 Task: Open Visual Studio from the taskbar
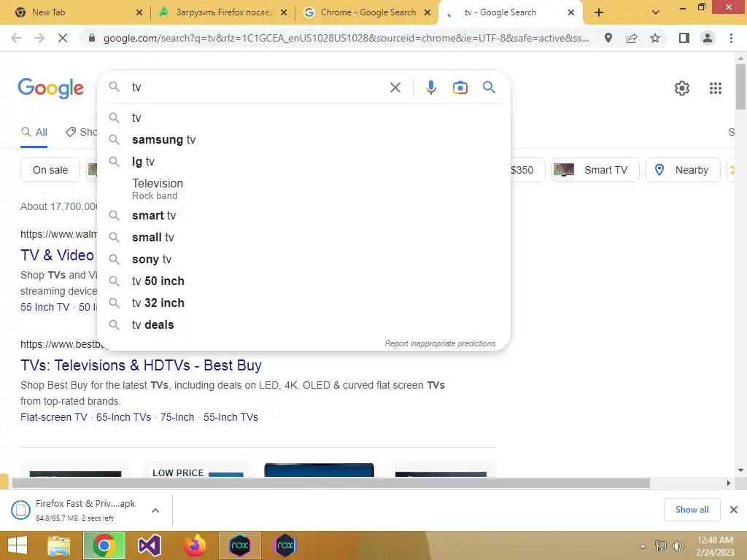pyautogui.click(x=149, y=545)
